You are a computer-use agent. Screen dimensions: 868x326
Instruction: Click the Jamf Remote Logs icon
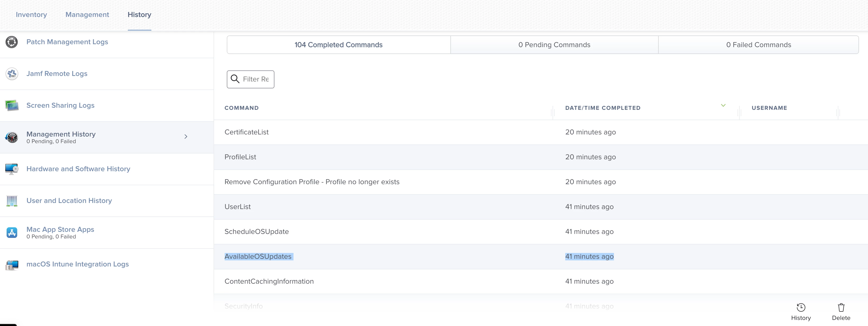pyautogui.click(x=12, y=74)
